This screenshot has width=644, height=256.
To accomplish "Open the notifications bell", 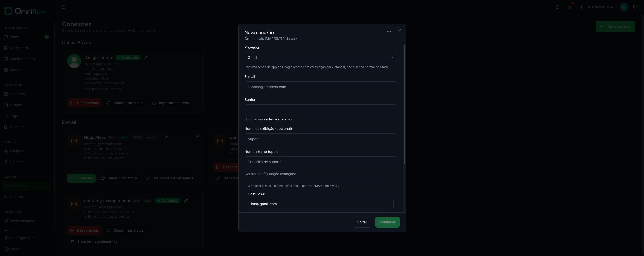I will pyautogui.click(x=569, y=7).
